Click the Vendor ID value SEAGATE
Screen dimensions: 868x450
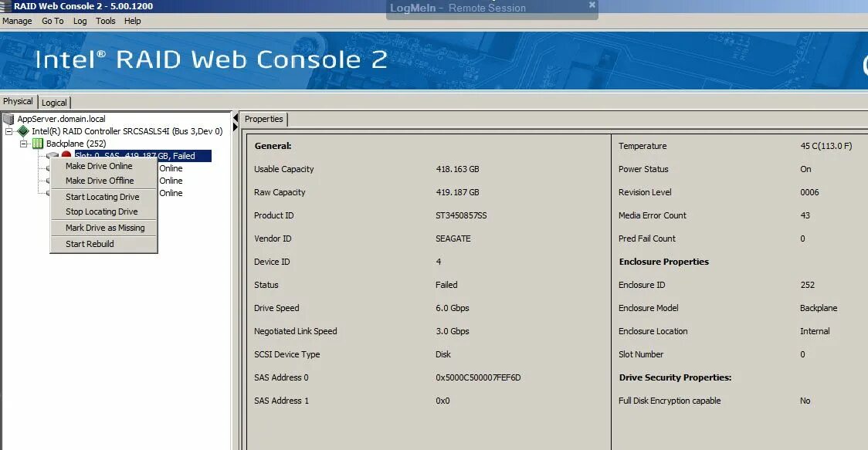pyautogui.click(x=453, y=239)
